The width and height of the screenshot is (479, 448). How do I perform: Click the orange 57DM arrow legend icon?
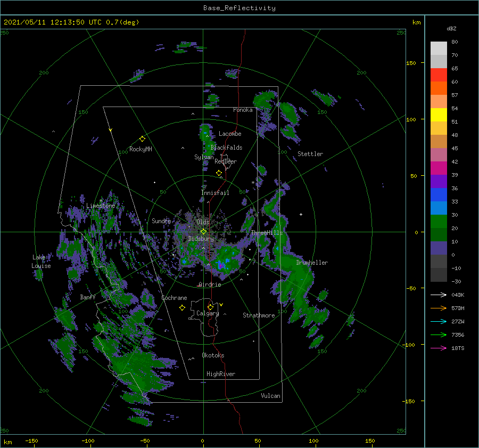[439, 308]
